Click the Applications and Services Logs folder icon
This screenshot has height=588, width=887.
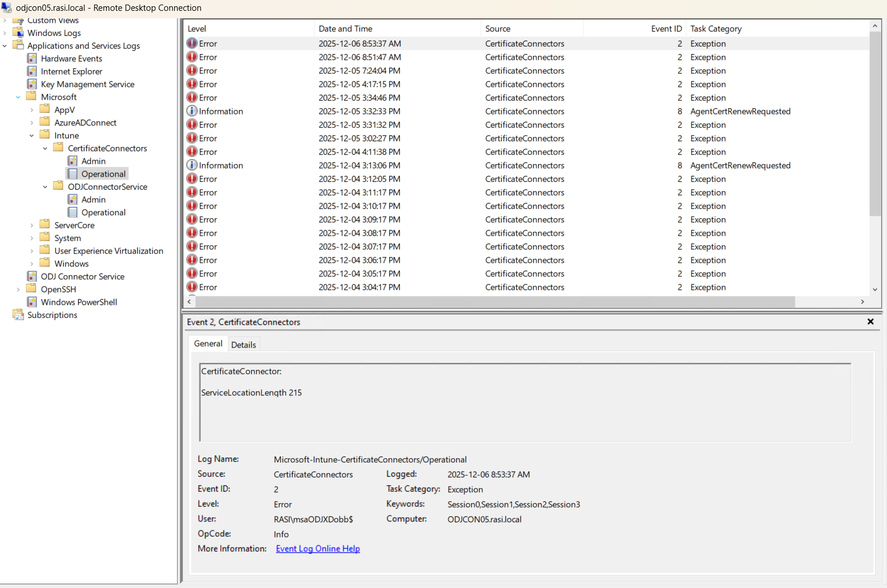(18, 46)
